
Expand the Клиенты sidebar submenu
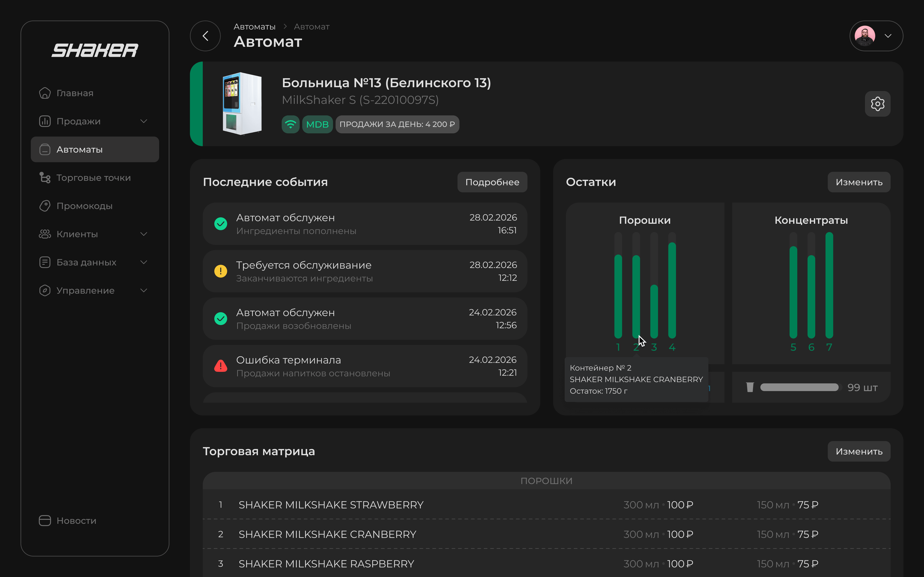point(144,234)
